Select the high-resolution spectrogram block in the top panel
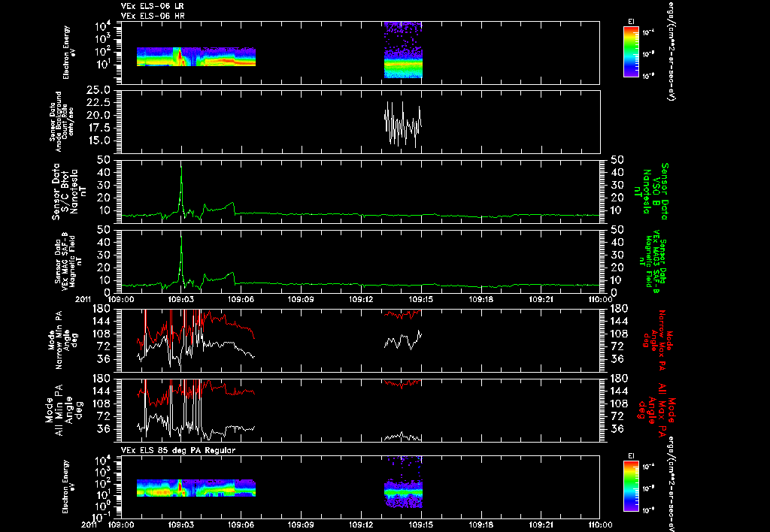 403,50
